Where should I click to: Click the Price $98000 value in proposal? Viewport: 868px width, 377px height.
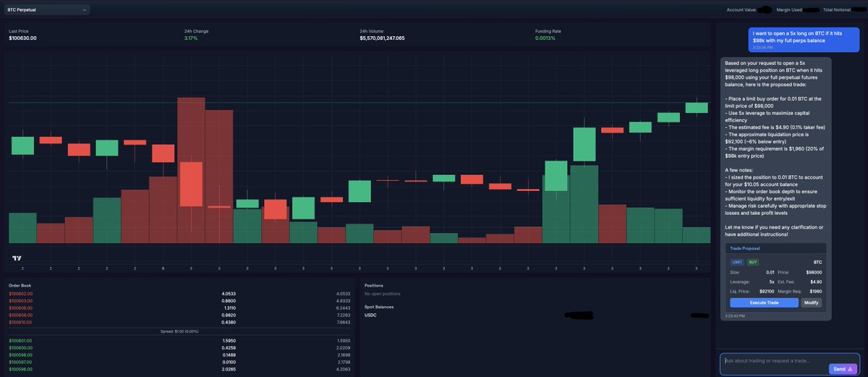pos(813,272)
